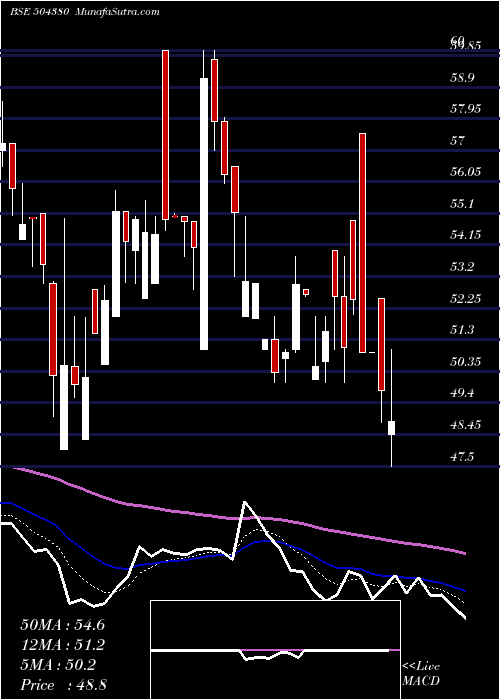Click inside the MACD inset panel
Screen dimensions: 500x700
click(x=275, y=650)
